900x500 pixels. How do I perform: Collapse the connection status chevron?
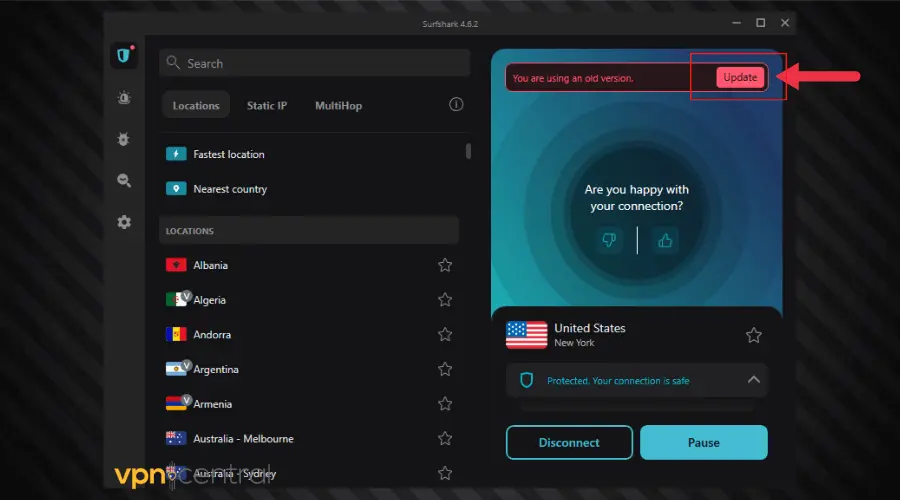click(754, 379)
